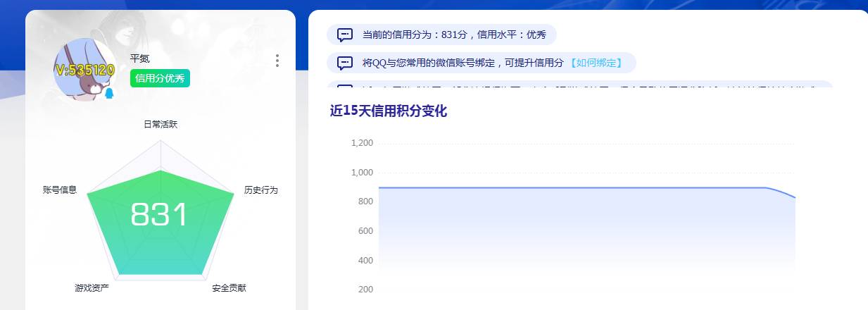
Task: Select the 历史行为 radar label
Action: pyautogui.click(x=261, y=190)
